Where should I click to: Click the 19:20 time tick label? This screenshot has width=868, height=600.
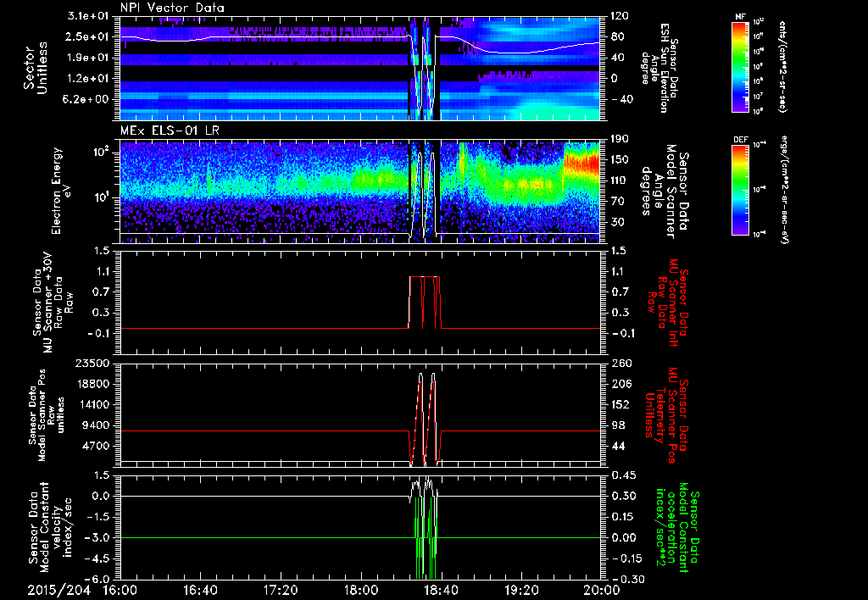point(522,591)
